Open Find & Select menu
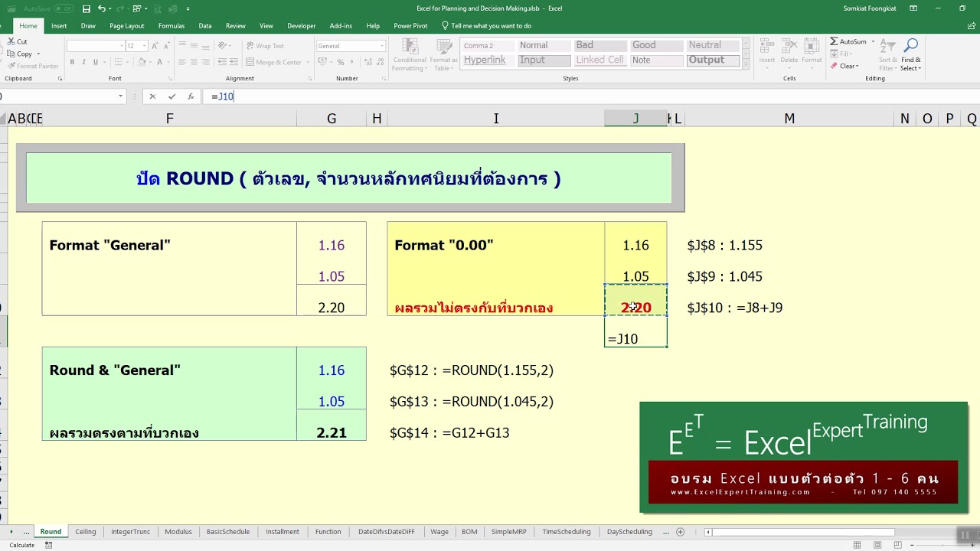This screenshot has height=551, width=980. point(911,55)
